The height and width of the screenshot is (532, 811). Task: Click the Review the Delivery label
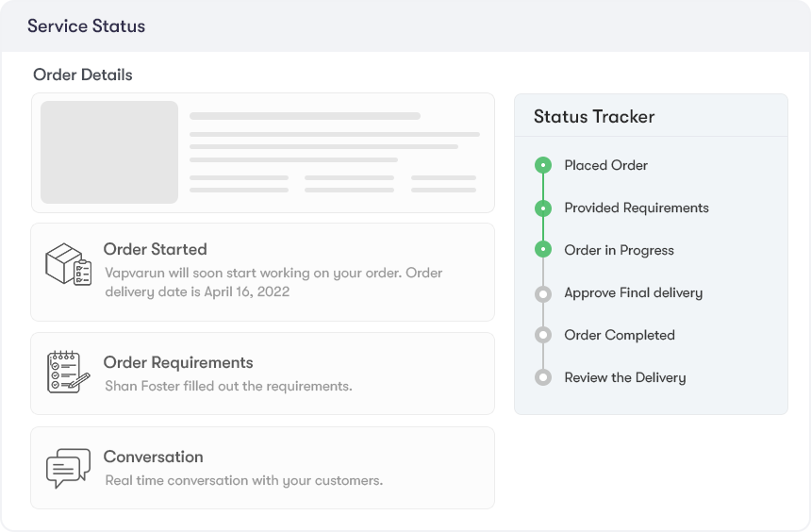click(625, 378)
